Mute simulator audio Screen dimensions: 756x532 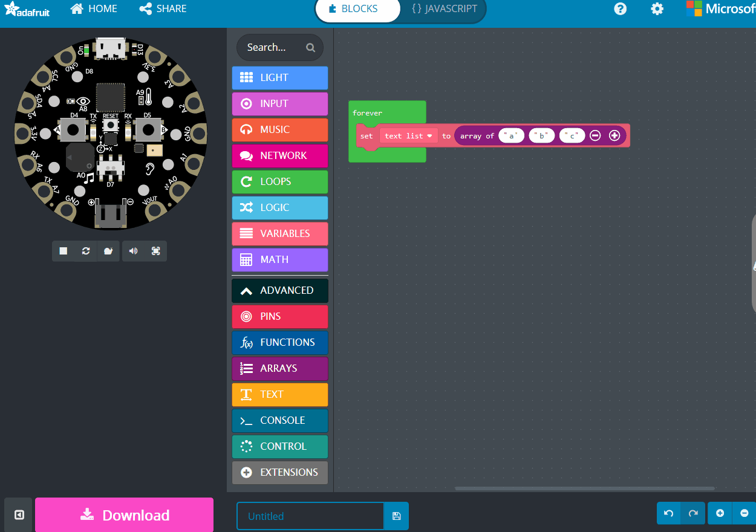pyautogui.click(x=132, y=251)
